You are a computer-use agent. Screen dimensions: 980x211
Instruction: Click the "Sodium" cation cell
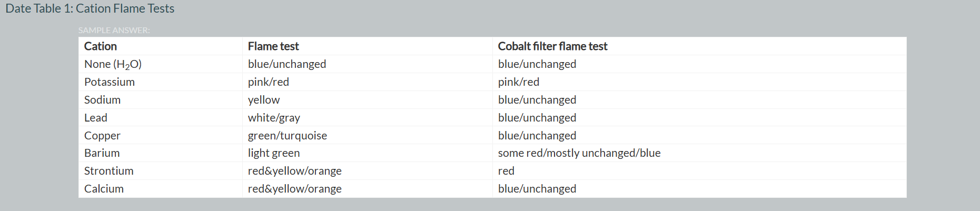[102, 100]
